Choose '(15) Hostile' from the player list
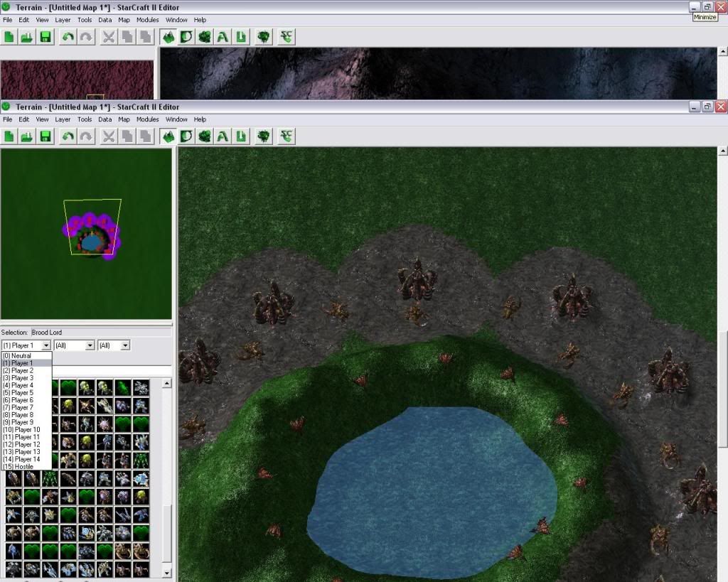 pyautogui.click(x=26, y=466)
